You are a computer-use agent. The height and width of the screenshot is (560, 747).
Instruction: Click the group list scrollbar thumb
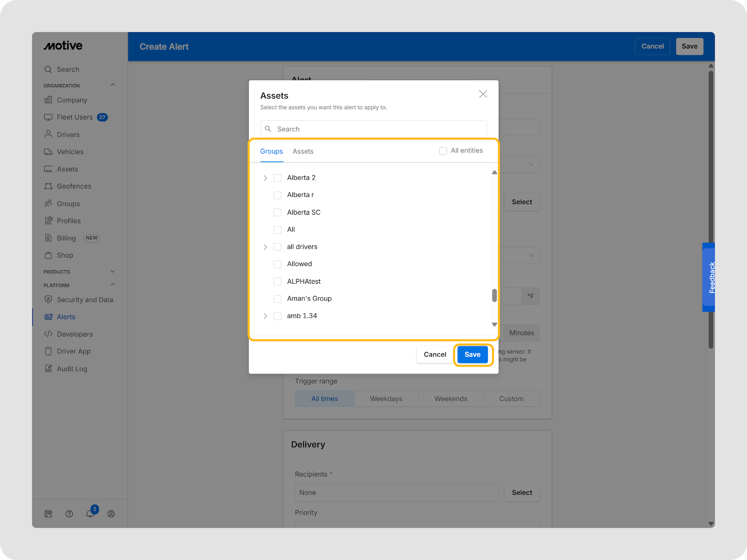pyautogui.click(x=494, y=295)
